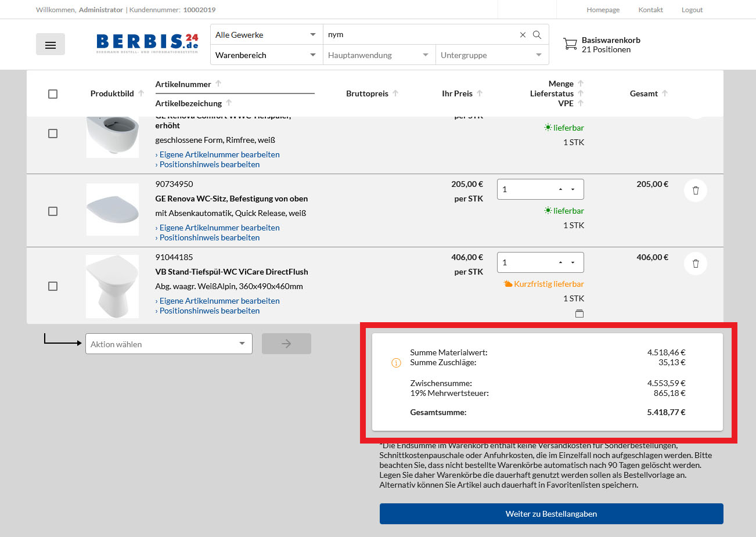Increase quantity of GE Renova WC-Sitz

point(560,189)
